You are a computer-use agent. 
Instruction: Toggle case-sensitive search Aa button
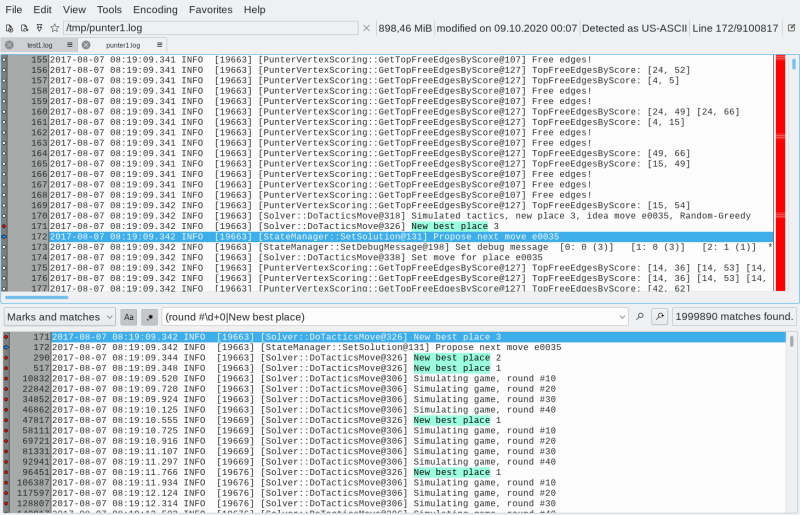128,317
